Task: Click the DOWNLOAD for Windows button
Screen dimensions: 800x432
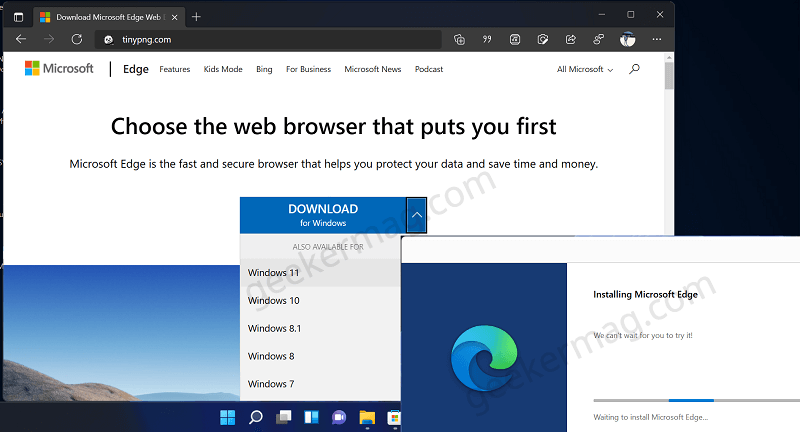Action: coord(323,215)
